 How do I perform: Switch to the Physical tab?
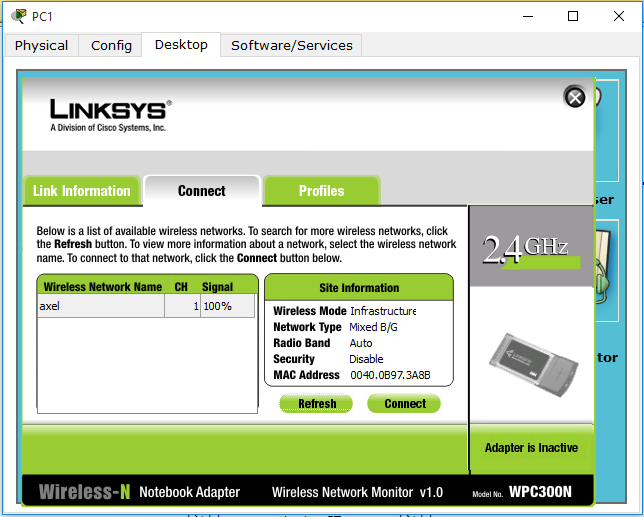click(41, 45)
